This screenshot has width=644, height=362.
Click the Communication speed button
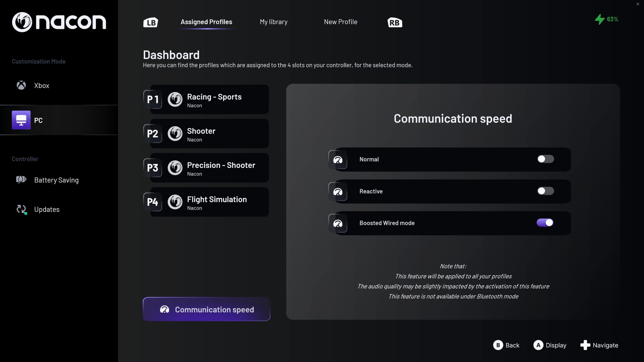pyautogui.click(x=207, y=309)
